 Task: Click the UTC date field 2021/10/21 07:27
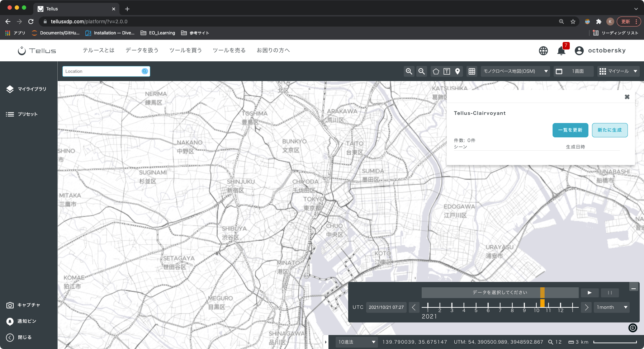386,307
